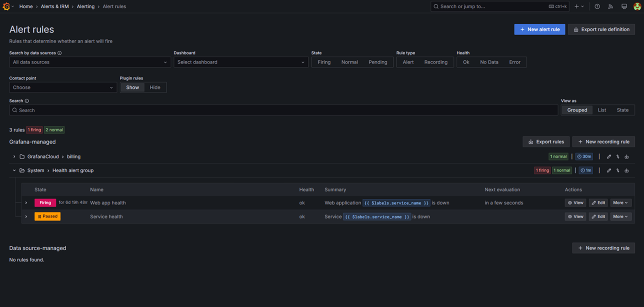Image resolution: width=644 pixels, height=307 pixels.
Task: Filter State by Pending
Action: (x=378, y=62)
